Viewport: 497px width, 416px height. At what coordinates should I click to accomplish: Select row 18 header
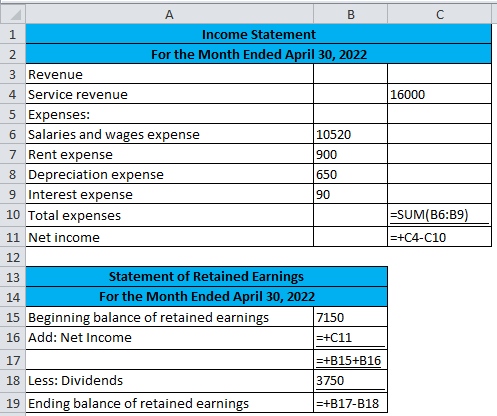13,381
